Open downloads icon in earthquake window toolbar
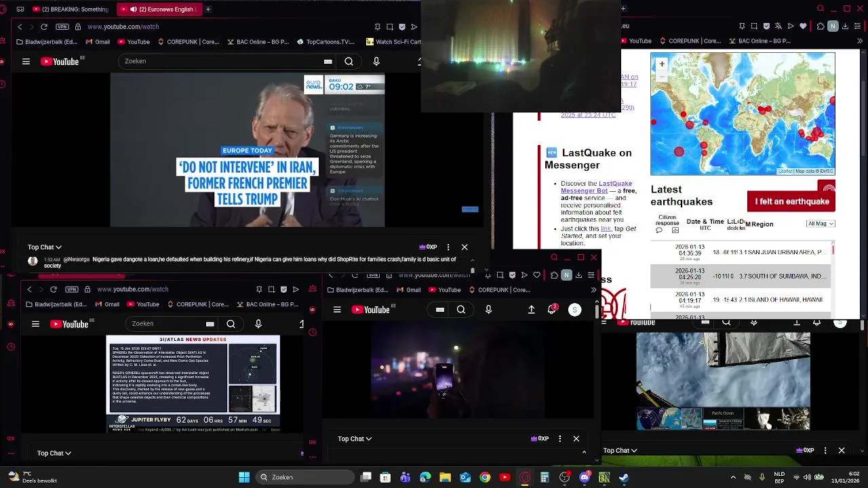 pyautogui.click(x=845, y=26)
